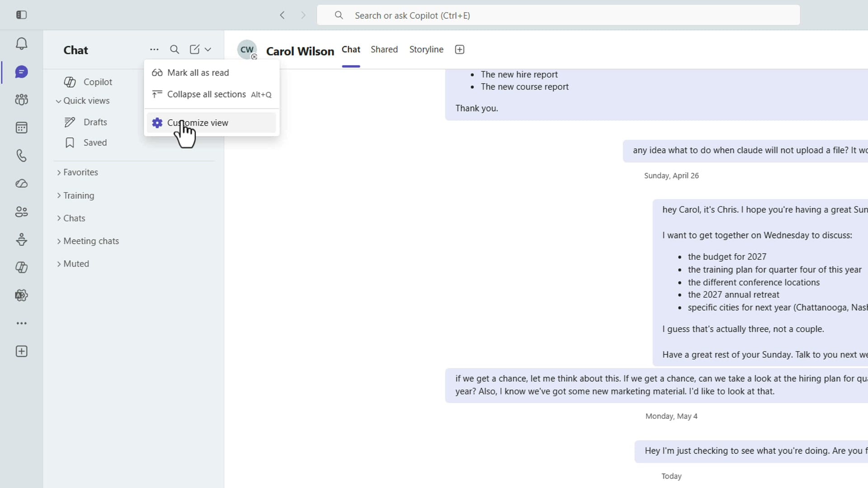
Task: Click the 'hey Carol, it's Chris' message
Action: coord(760,282)
